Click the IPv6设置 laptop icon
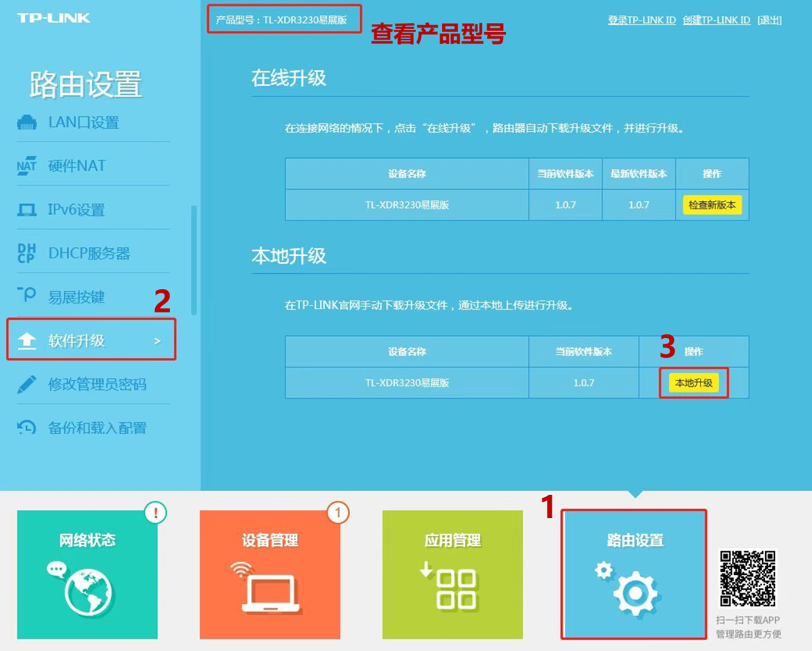Image resolution: width=812 pixels, height=651 pixels. coord(26,209)
